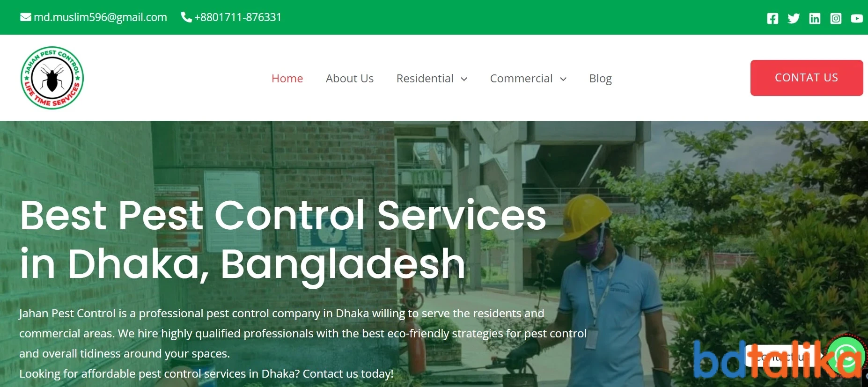Call the +8801711-876331 phone link
Screen dimensions: 868x387
click(238, 17)
